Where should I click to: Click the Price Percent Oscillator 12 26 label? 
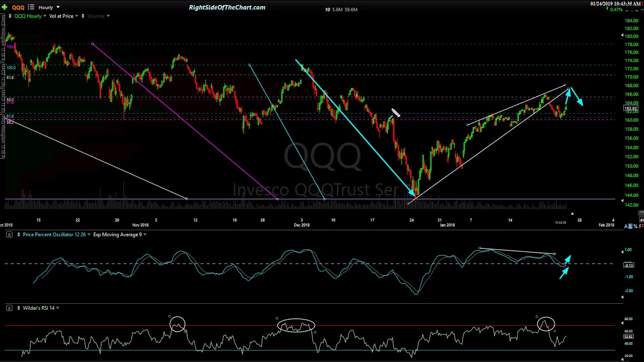(x=54, y=235)
